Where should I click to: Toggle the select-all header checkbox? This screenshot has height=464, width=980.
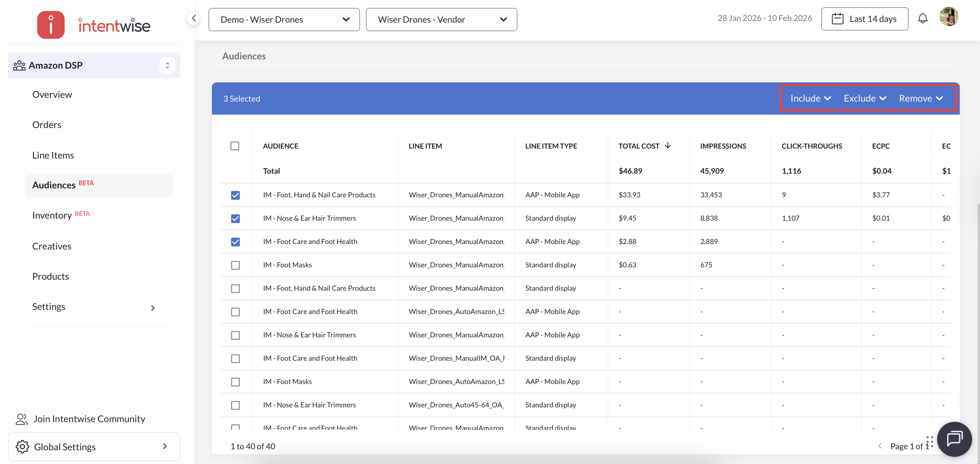point(235,146)
